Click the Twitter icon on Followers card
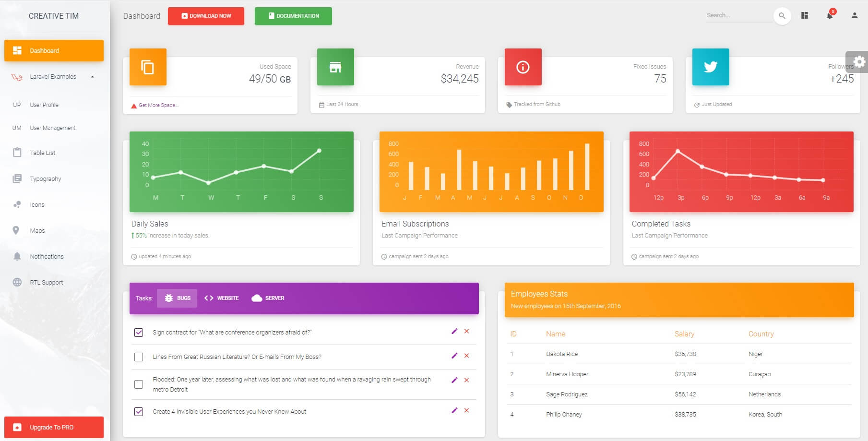 coord(711,67)
